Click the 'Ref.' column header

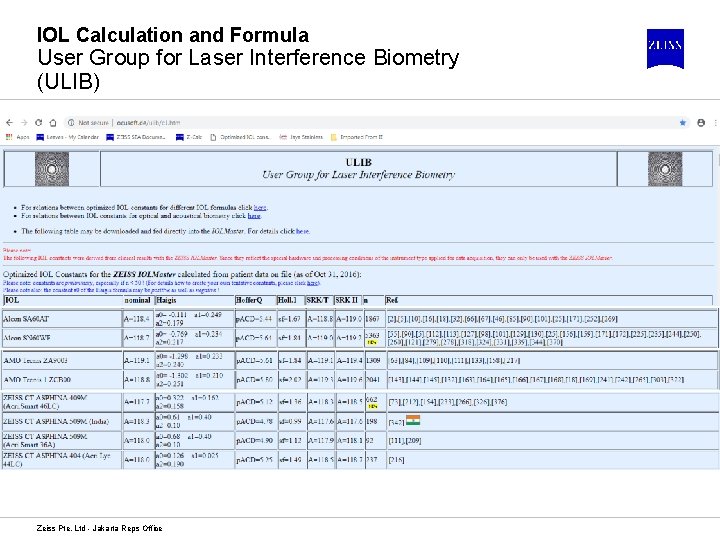tap(549, 300)
